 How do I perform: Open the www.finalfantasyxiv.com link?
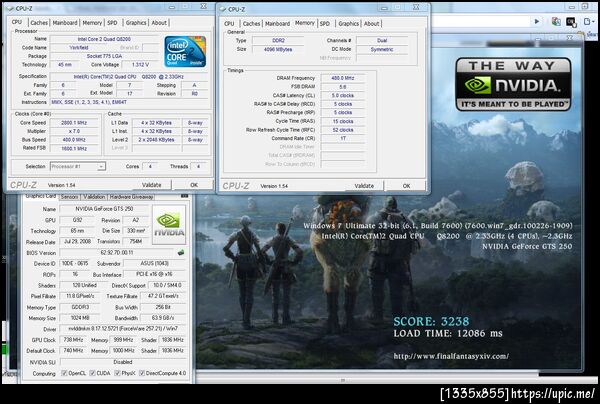point(451,356)
